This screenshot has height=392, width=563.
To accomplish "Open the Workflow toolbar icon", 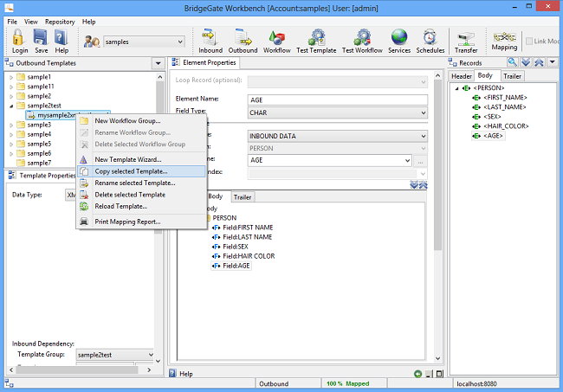I will click(276, 42).
